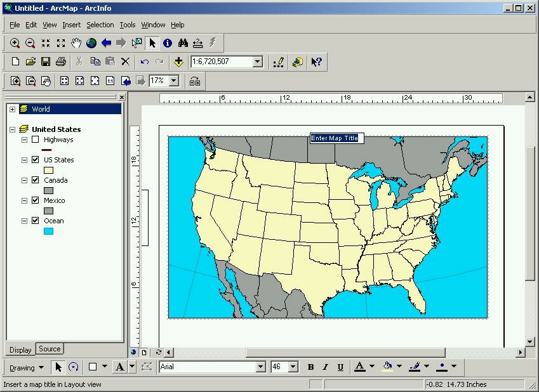Open the layout zoom percent dropdown

click(175, 81)
